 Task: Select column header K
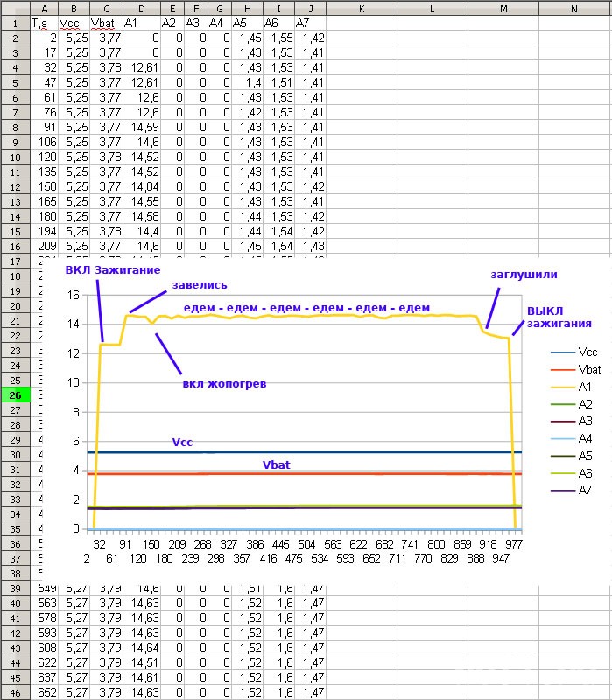pyautogui.click(x=362, y=7)
